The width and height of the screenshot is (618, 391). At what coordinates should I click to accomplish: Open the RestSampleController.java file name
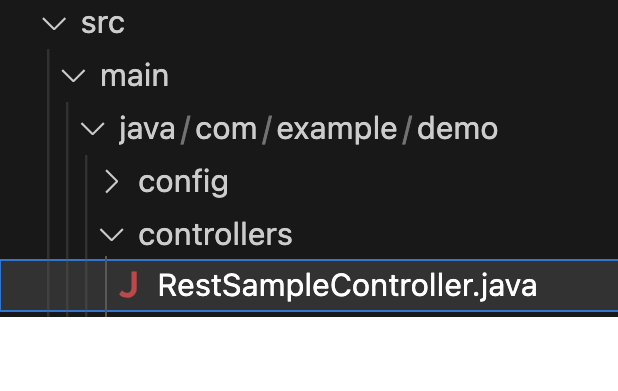(347, 285)
